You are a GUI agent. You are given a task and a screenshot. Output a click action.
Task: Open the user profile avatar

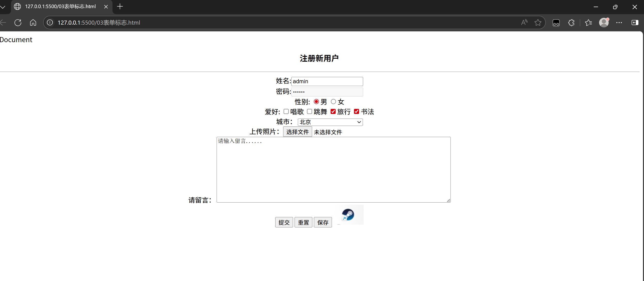point(604,23)
